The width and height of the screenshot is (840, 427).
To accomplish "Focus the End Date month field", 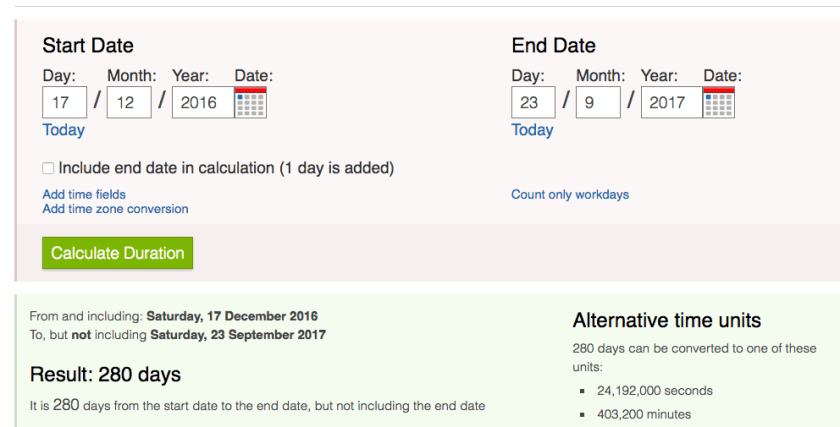I will pyautogui.click(x=597, y=102).
